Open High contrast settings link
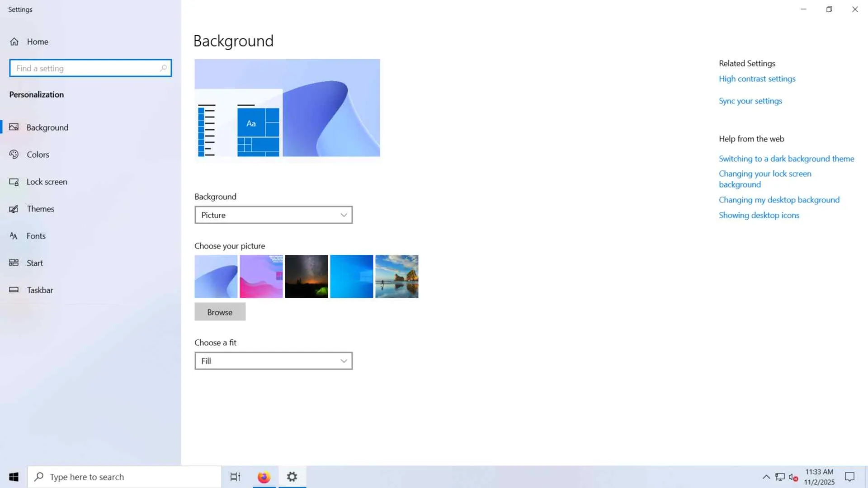Screen dimensions: 868x488 click(757, 79)
